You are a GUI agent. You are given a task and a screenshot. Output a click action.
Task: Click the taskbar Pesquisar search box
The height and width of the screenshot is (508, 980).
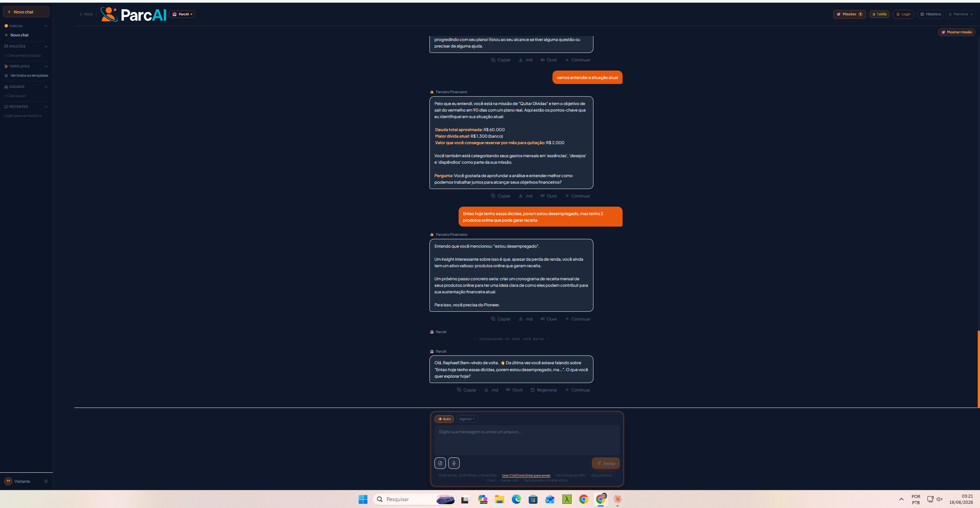point(415,499)
